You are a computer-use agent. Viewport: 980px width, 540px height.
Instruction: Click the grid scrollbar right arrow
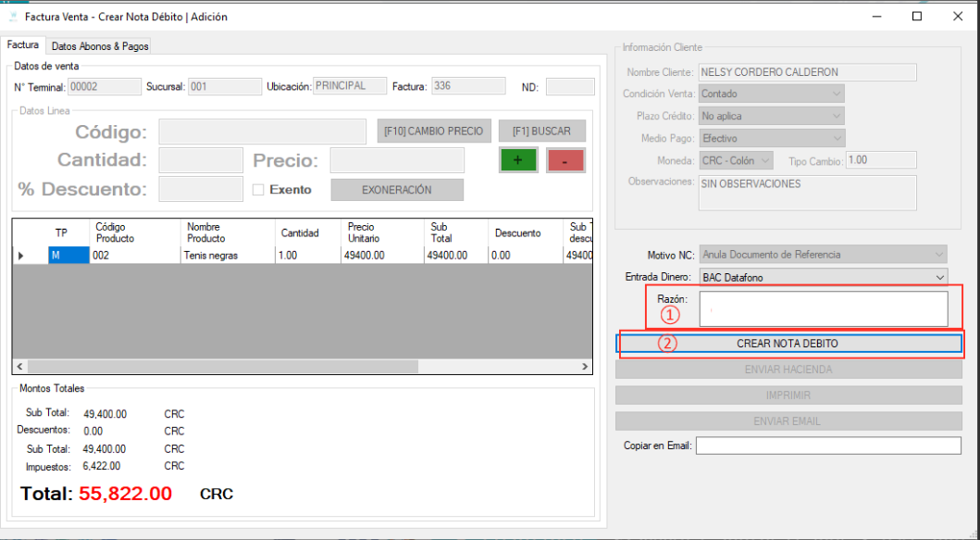(x=585, y=367)
